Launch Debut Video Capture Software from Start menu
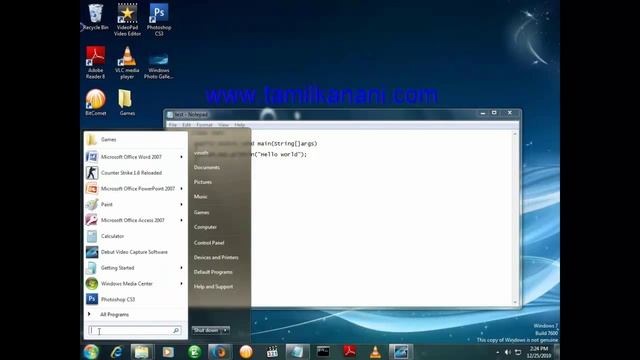 136,252
